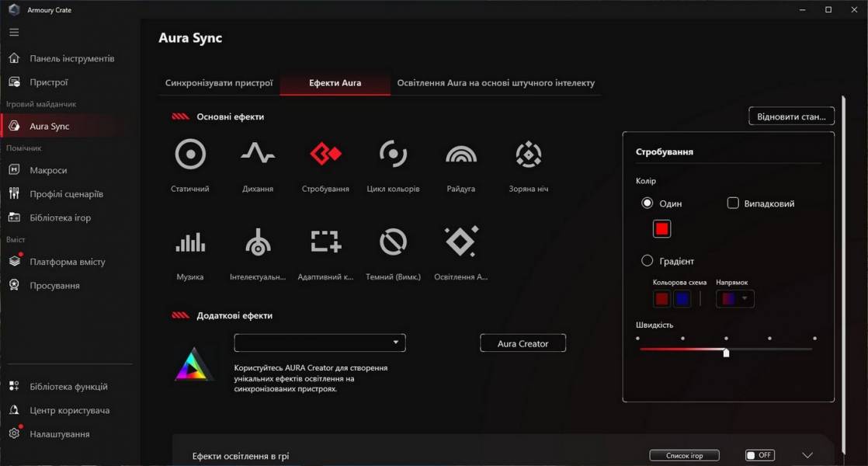Open Панель інструментів home icon
Image resolution: width=868 pixels, height=466 pixels.
pyautogui.click(x=15, y=58)
